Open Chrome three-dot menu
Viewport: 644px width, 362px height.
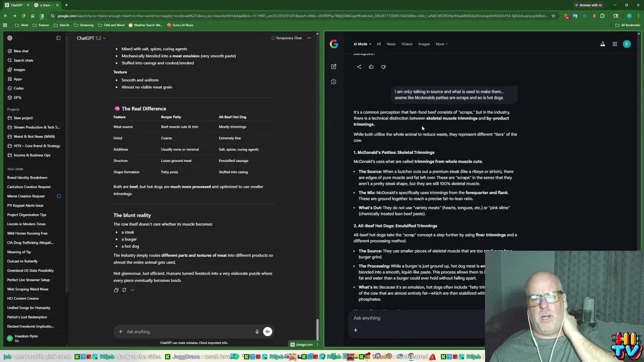coord(638,16)
